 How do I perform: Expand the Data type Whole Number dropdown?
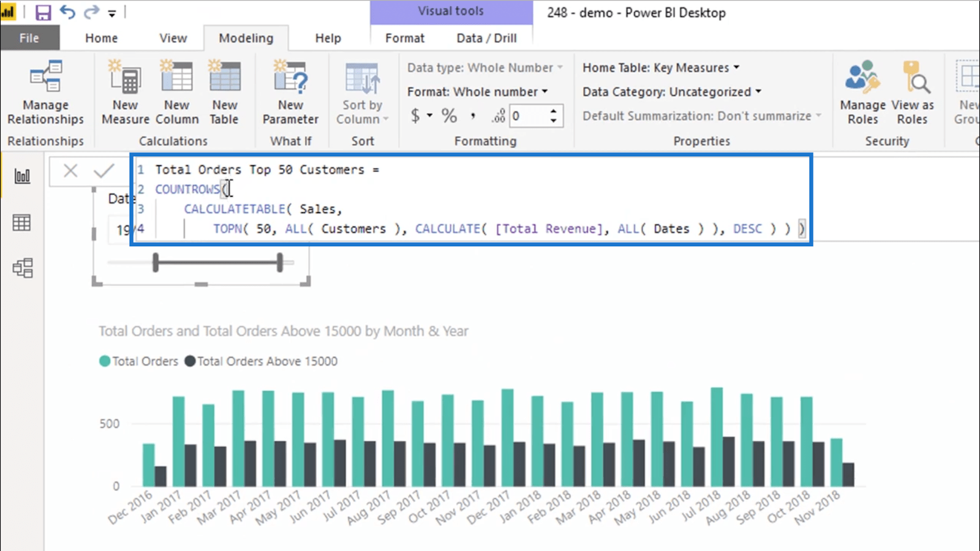tap(485, 68)
